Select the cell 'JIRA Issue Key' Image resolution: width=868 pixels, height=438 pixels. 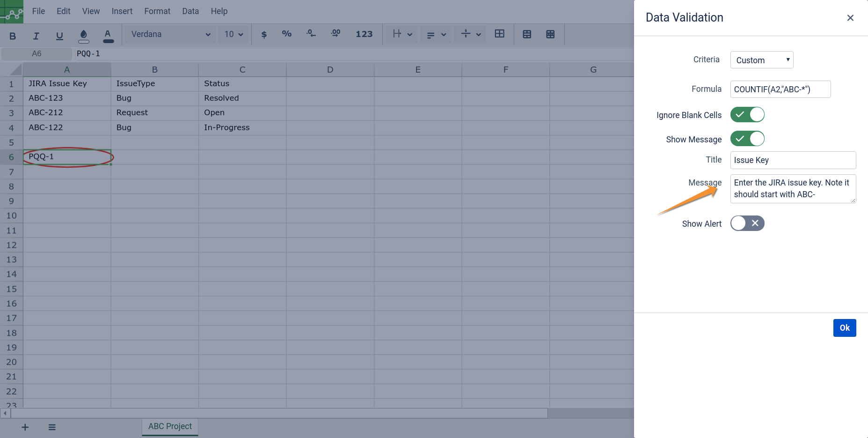[x=67, y=84]
